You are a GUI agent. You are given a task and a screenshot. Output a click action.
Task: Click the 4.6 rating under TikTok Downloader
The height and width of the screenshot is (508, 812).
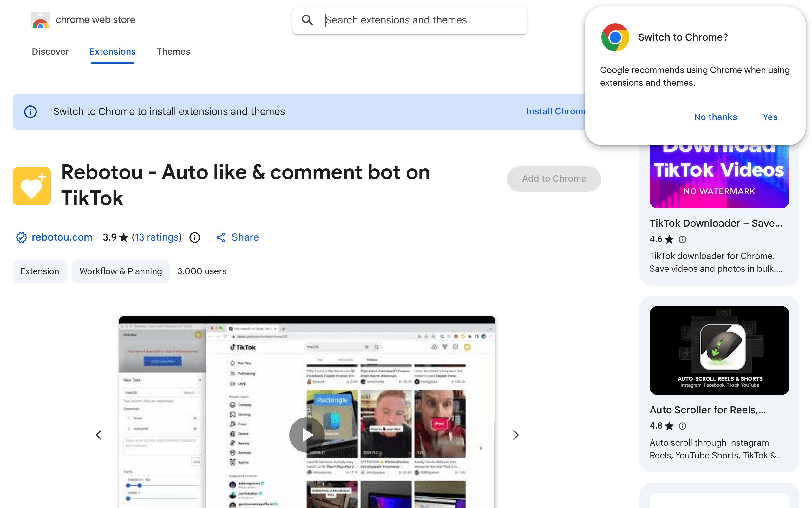pyautogui.click(x=656, y=239)
